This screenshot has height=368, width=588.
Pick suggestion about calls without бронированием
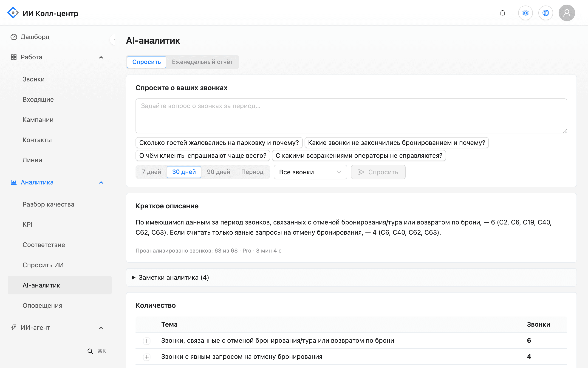pyautogui.click(x=396, y=143)
